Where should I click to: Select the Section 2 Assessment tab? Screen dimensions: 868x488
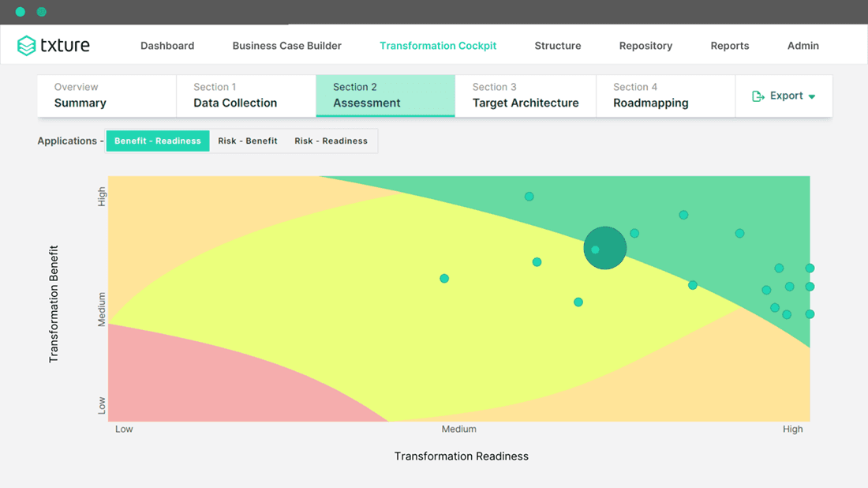(385, 95)
